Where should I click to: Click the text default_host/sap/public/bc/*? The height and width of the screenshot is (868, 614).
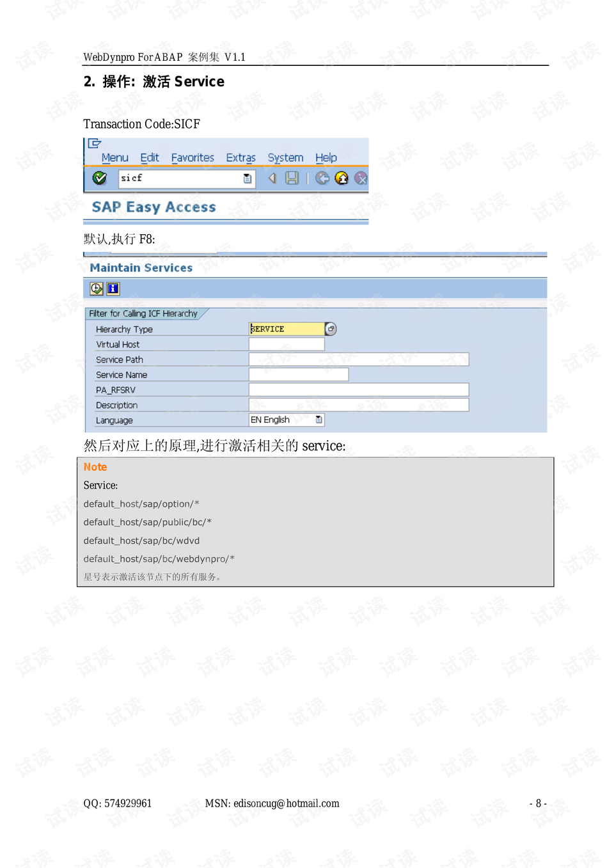click(148, 522)
